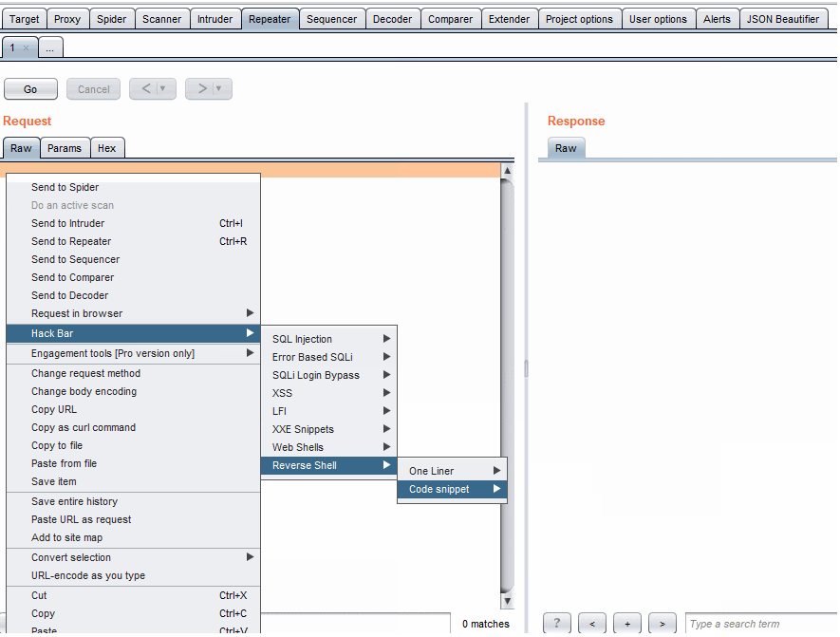The width and height of the screenshot is (840, 637).
Task: Choose Send to Comparer
Action: click(134, 277)
